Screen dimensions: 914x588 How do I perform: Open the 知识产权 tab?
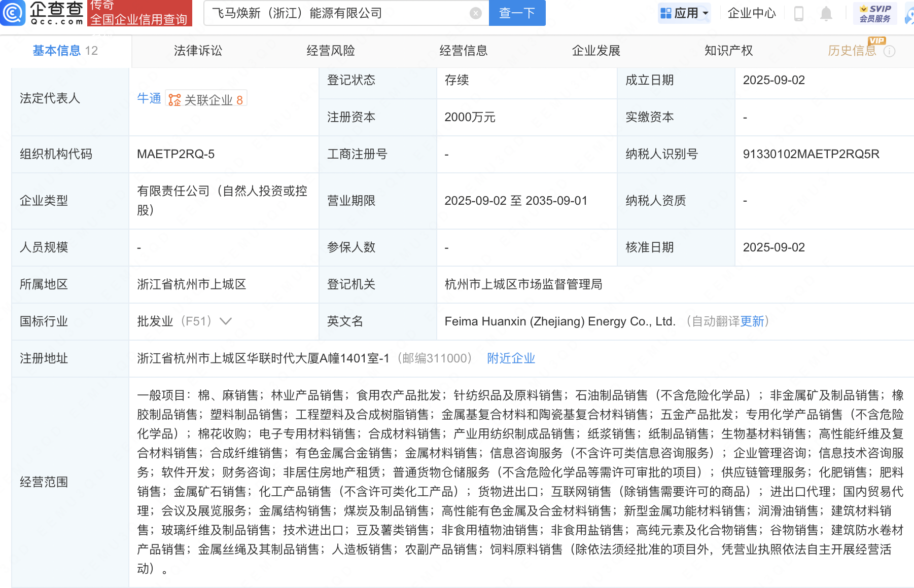(729, 51)
